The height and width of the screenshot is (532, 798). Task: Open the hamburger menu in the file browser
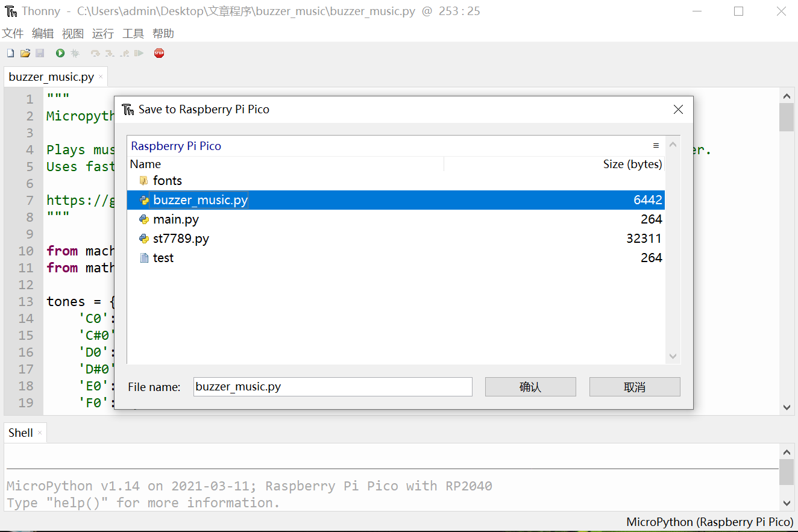pos(656,146)
